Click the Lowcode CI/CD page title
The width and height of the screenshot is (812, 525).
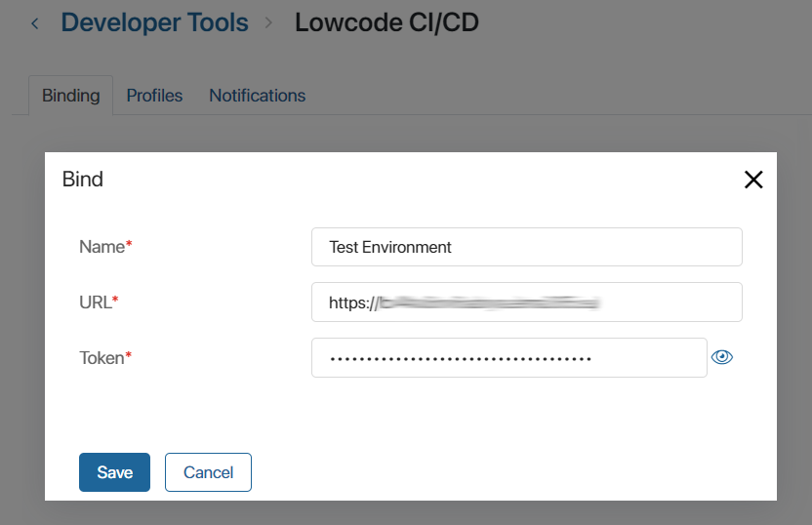pos(386,22)
